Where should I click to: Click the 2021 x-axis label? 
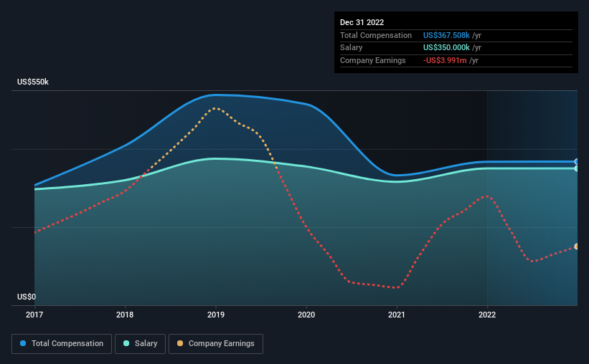[x=396, y=315]
